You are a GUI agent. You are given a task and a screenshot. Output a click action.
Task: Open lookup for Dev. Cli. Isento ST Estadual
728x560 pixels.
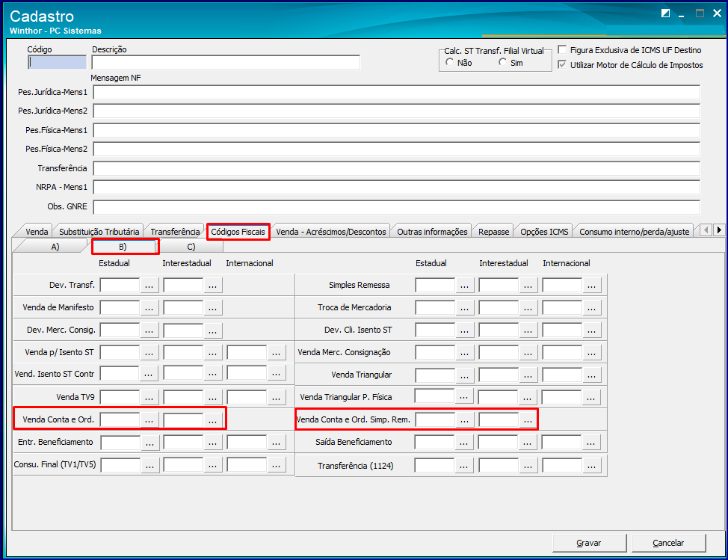464,330
